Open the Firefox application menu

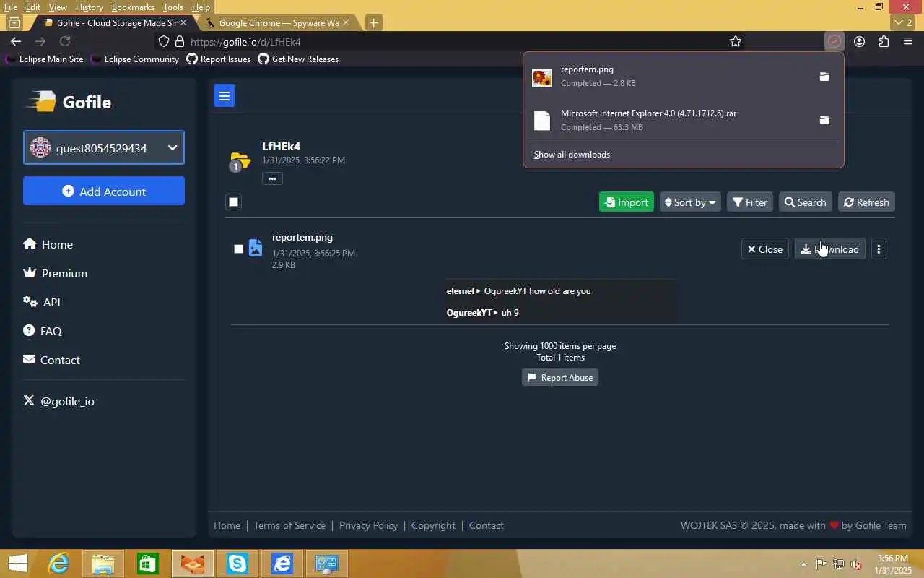point(908,42)
